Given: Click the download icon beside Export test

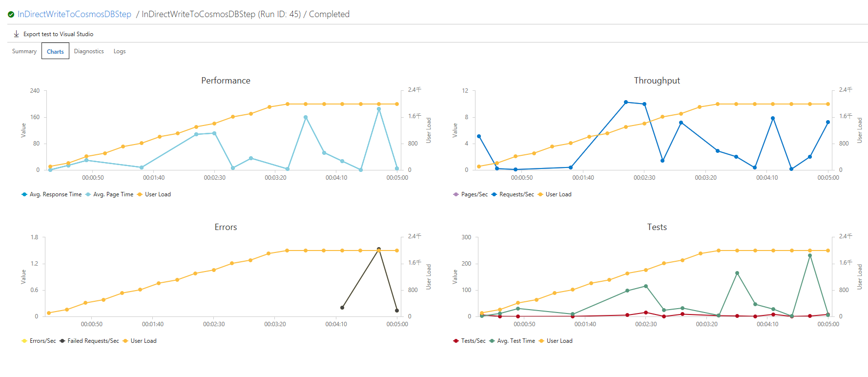Looking at the screenshot, I should coord(17,34).
